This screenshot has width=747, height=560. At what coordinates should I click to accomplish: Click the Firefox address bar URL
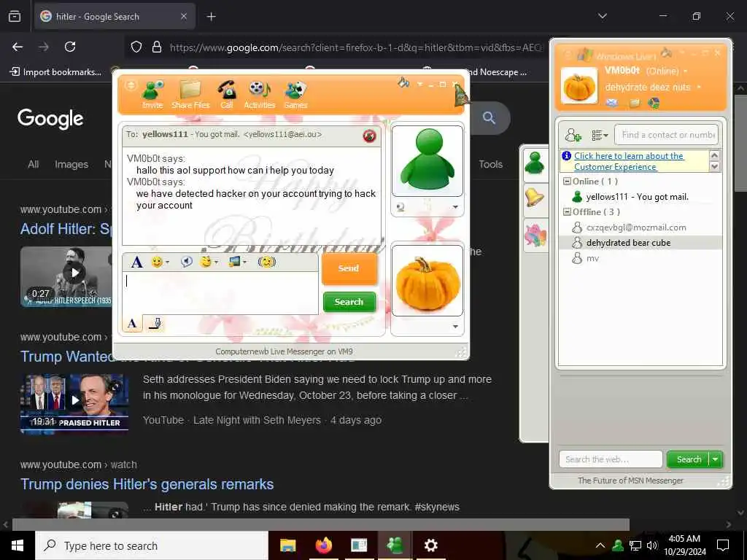[355, 47]
